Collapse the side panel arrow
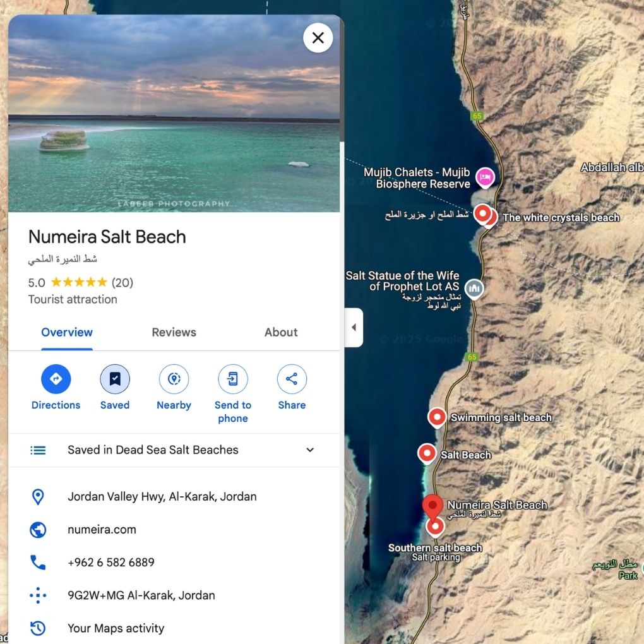Screen dimensions: 644x644 (x=354, y=327)
